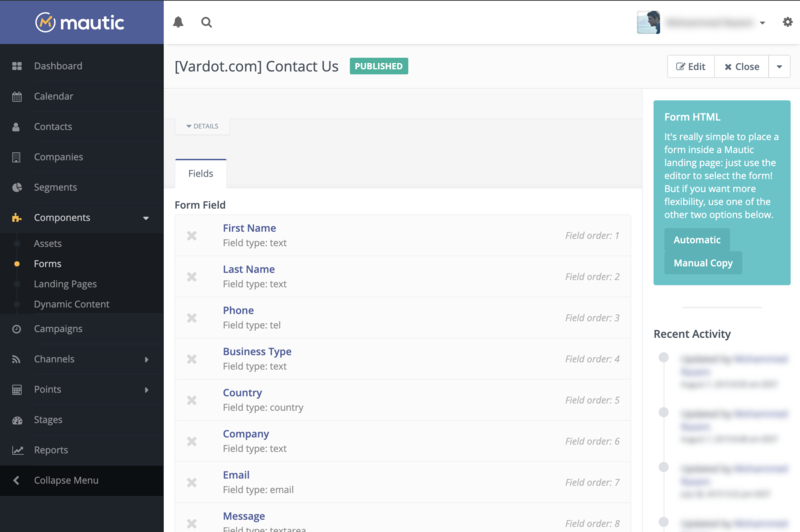
Task: Click the search magnifier icon
Action: 207,22
